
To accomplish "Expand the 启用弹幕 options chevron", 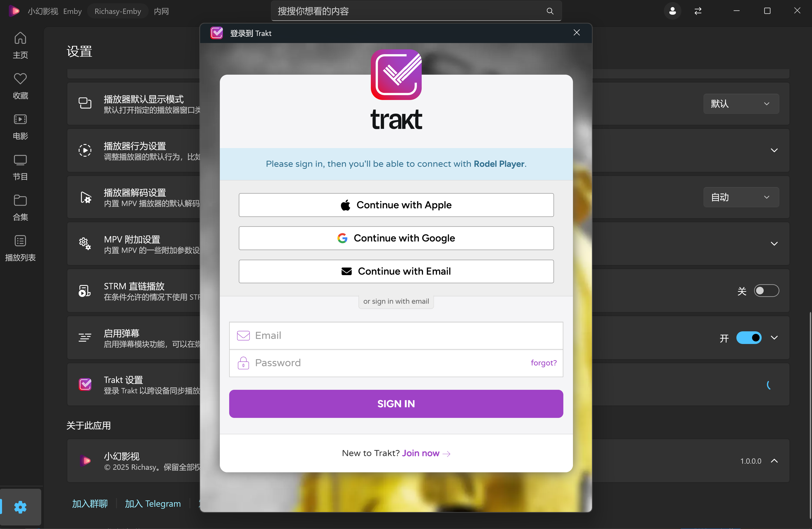I will pos(774,338).
